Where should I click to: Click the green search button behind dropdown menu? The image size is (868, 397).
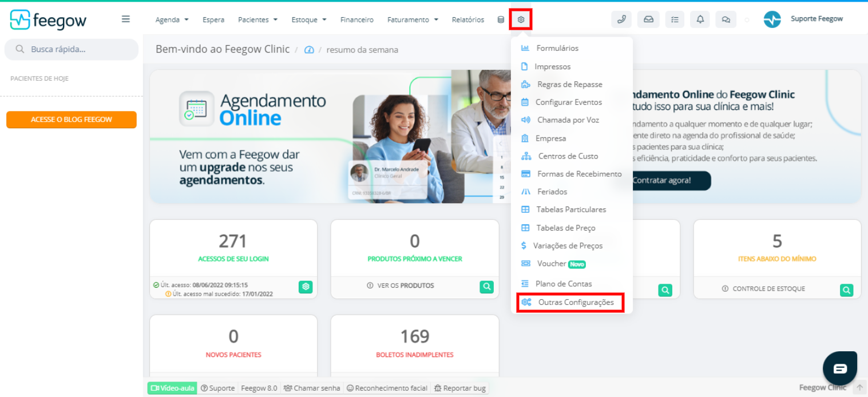click(x=665, y=290)
